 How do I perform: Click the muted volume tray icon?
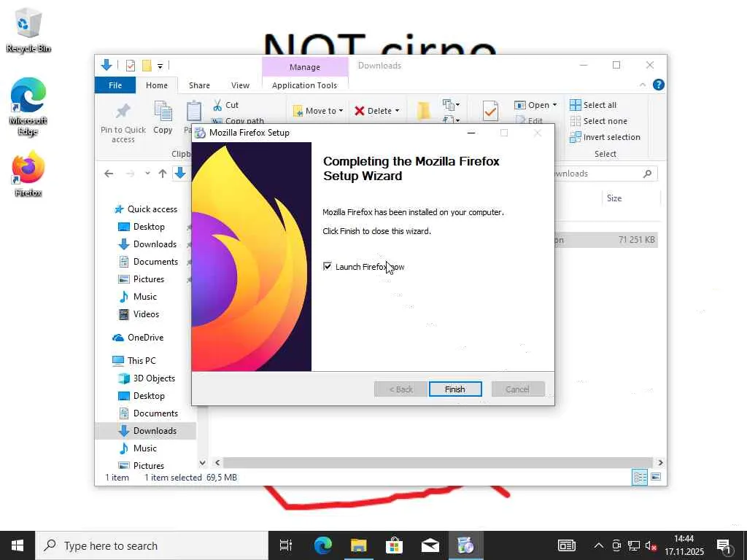point(651,545)
